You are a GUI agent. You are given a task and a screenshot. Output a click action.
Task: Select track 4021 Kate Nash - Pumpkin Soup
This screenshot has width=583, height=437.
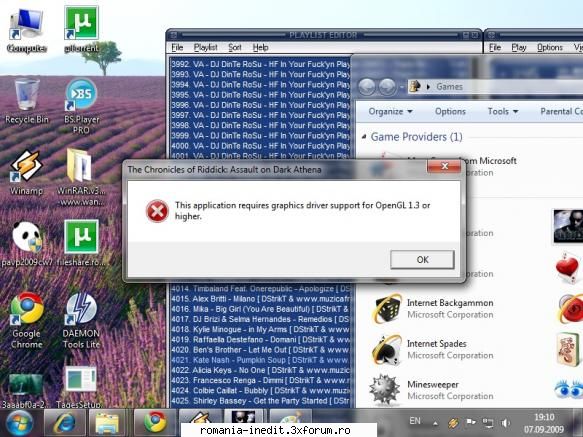(260, 360)
